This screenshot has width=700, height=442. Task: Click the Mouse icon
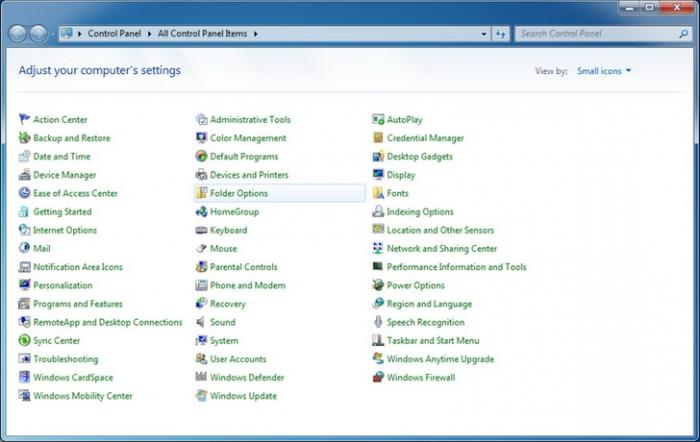(201, 248)
